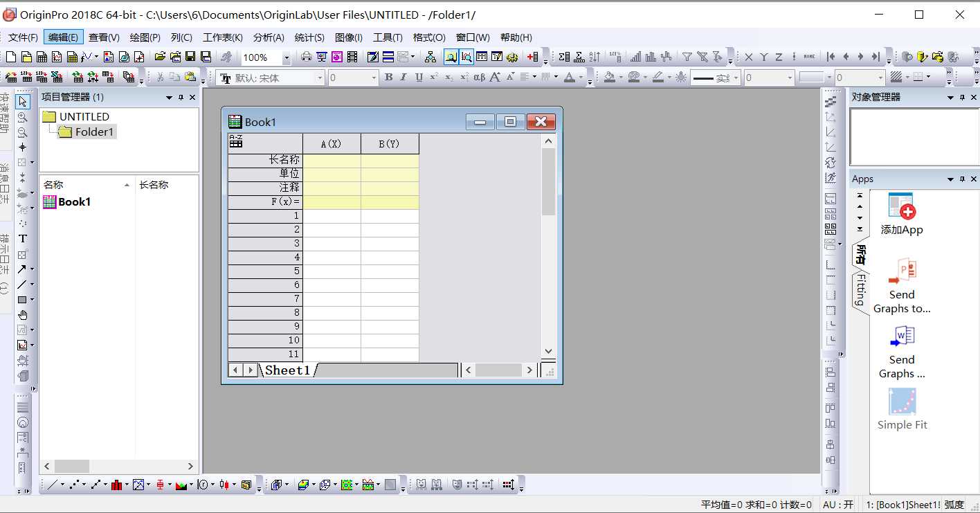Select the UNTITLED project root folder
Screen dimensions: 980x513
point(76,116)
